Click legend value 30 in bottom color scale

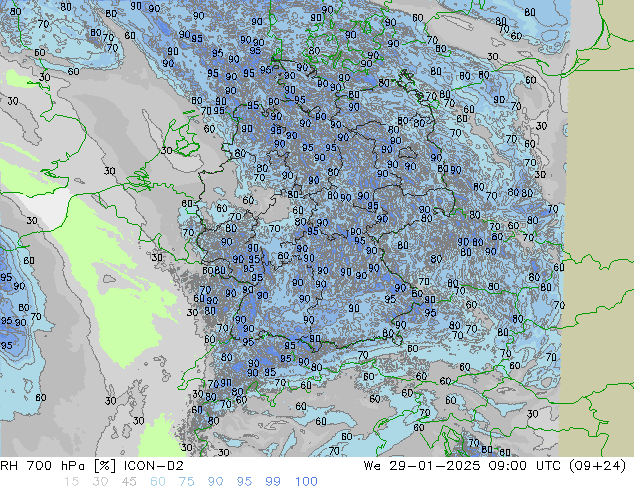[x=100, y=482]
